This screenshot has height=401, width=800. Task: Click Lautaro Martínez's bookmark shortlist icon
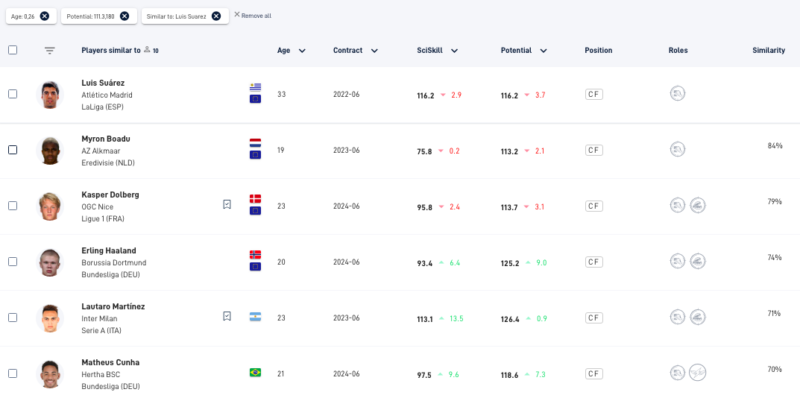(x=227, y=316)
